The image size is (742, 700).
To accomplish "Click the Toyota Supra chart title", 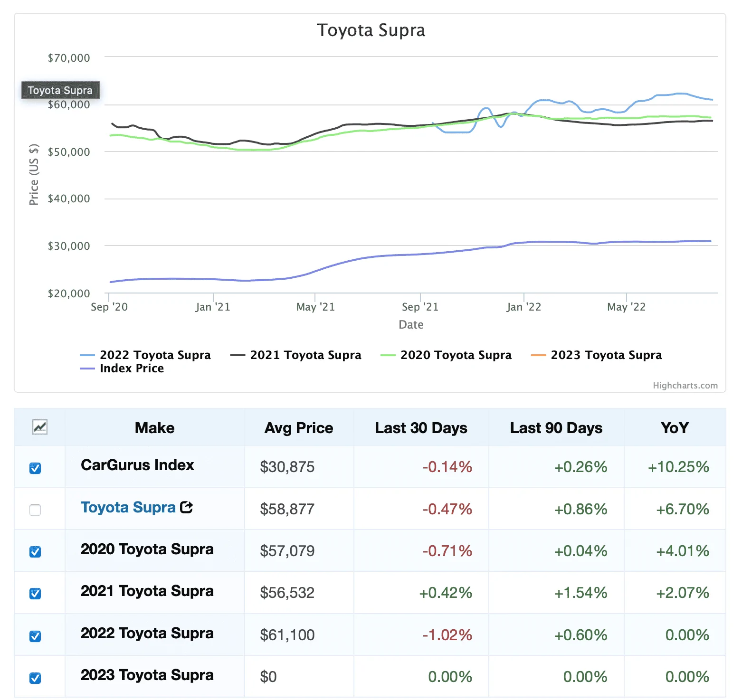I will click(371, 30).
